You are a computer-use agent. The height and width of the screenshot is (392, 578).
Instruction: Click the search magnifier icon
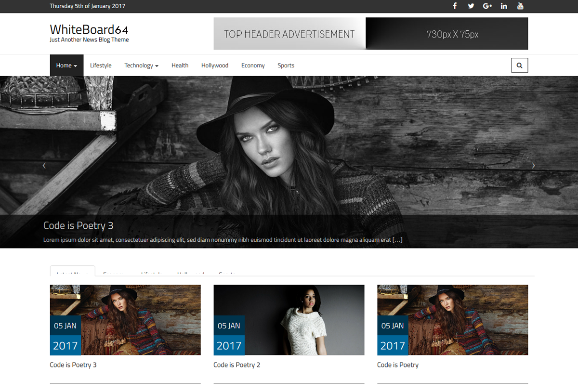tap(519, 65)
